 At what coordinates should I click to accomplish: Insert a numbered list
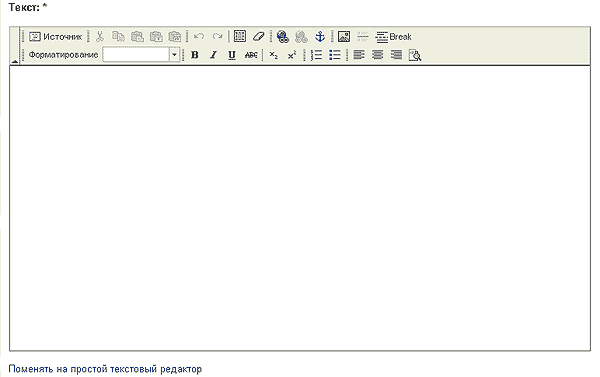(x=316, y=55)
